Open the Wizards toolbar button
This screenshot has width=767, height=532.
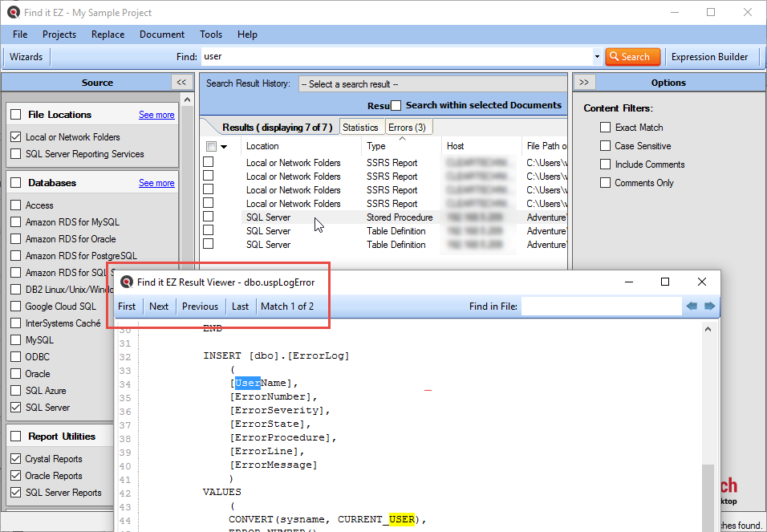coord(26,57)
